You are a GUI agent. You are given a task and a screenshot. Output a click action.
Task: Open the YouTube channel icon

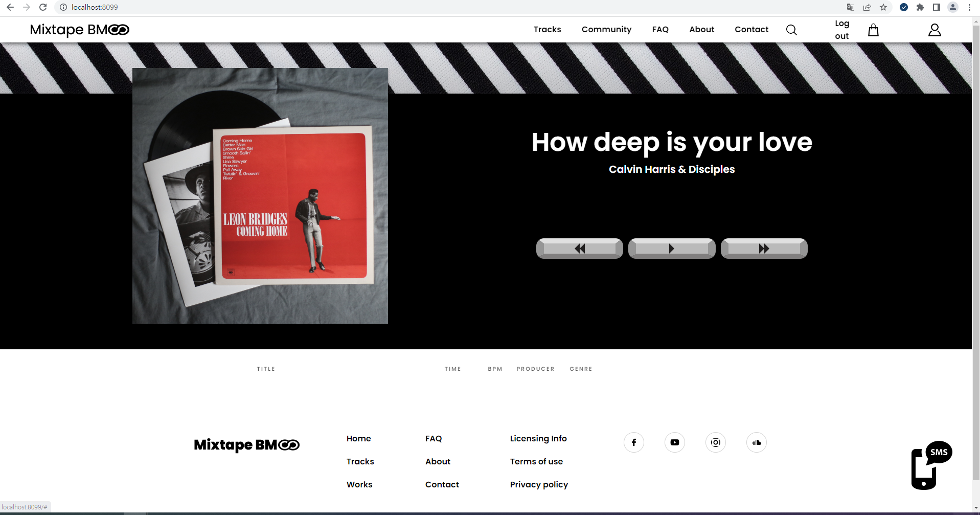tap(674, 442)
